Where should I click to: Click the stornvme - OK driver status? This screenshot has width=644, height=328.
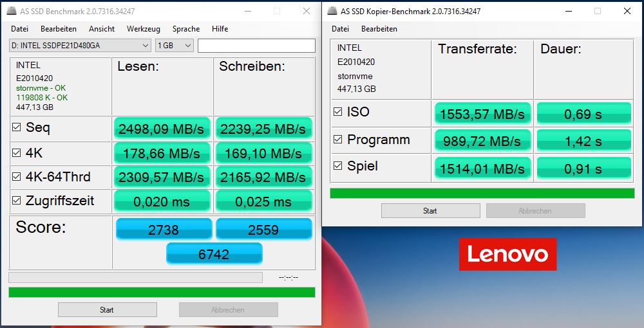(41, 87)
